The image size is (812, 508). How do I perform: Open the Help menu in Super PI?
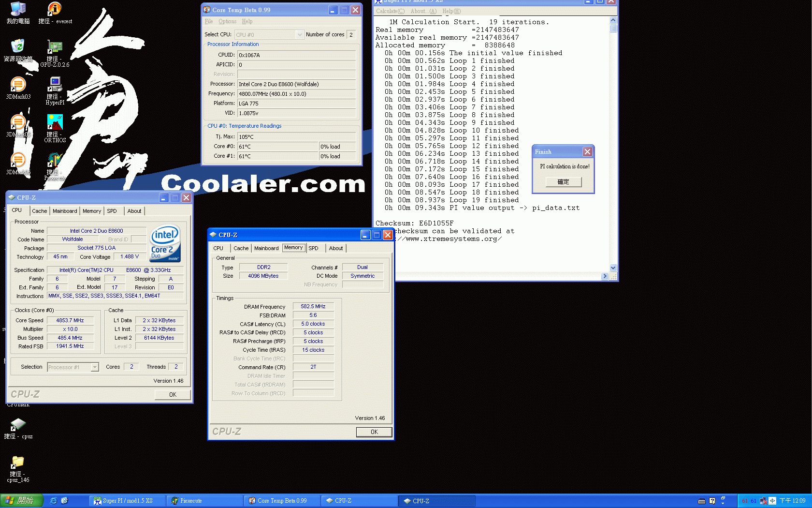tap(451, 11)
